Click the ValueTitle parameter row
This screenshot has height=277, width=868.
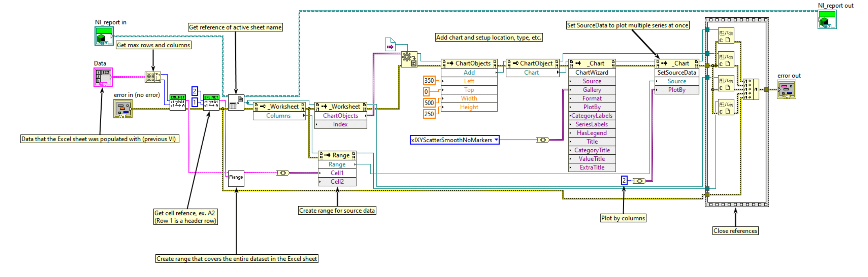tap(592, 159)
